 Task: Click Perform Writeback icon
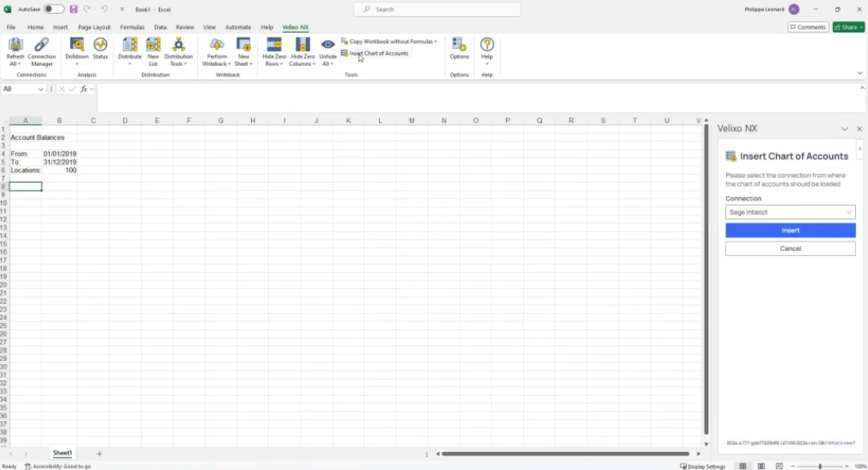click(x=217, y=45)
